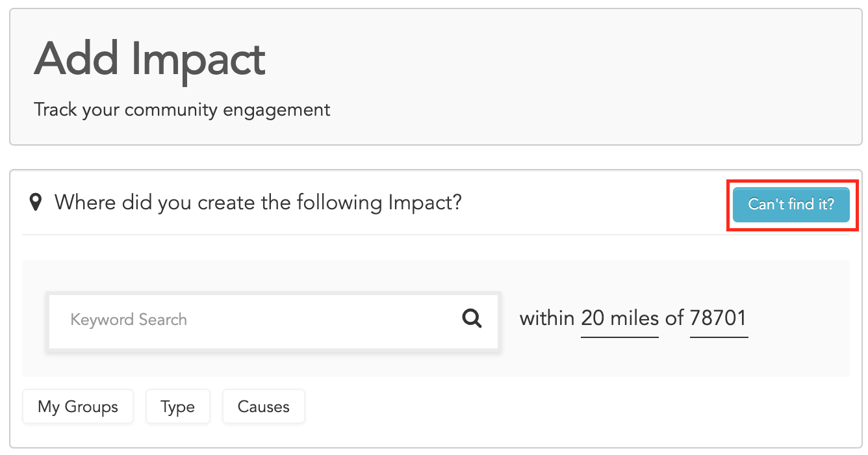This screenshot has height=455, width=868.
Task: Click the Track your community engagement subtitle
Action: coord(182,110)
